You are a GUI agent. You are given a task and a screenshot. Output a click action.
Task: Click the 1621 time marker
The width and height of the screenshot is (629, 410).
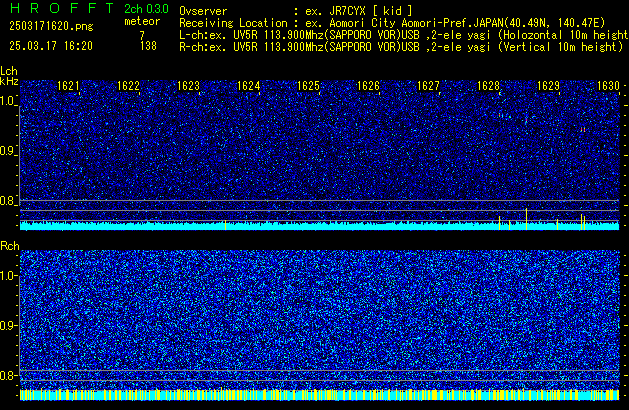(68, 86)
